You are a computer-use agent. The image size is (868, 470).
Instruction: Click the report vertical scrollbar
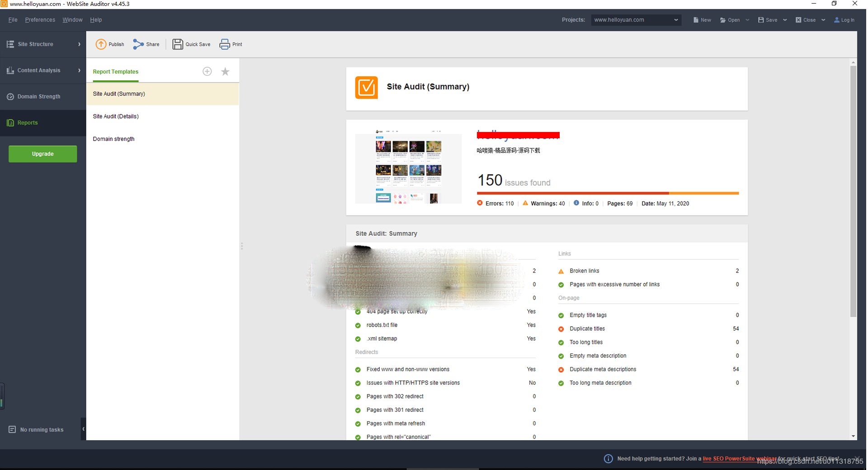853,192
